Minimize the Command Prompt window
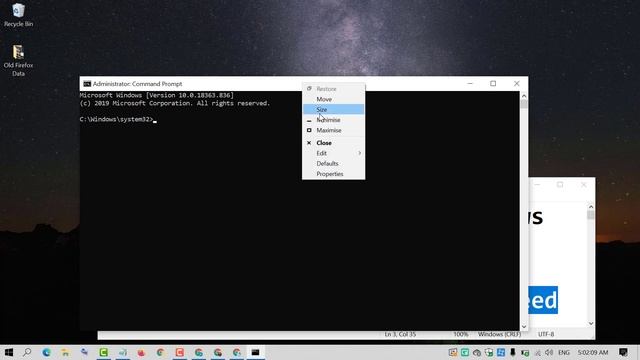640x360 pixels. (470, 84)
